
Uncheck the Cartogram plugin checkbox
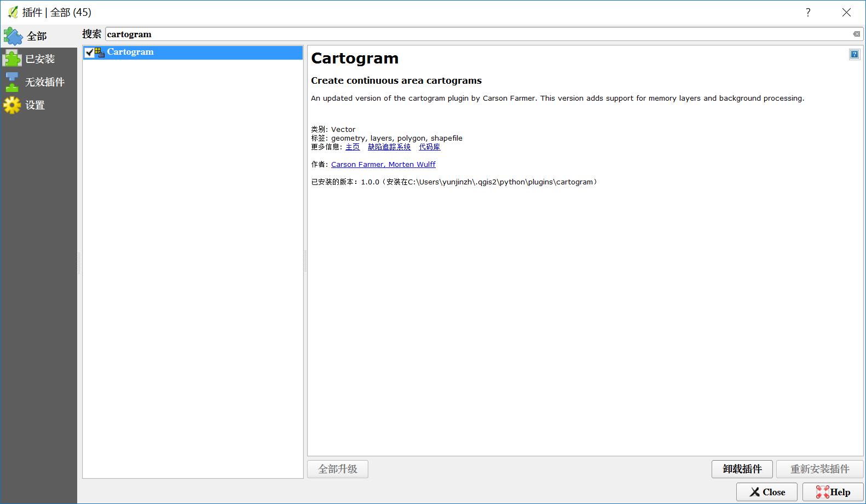tap(89, 53)
